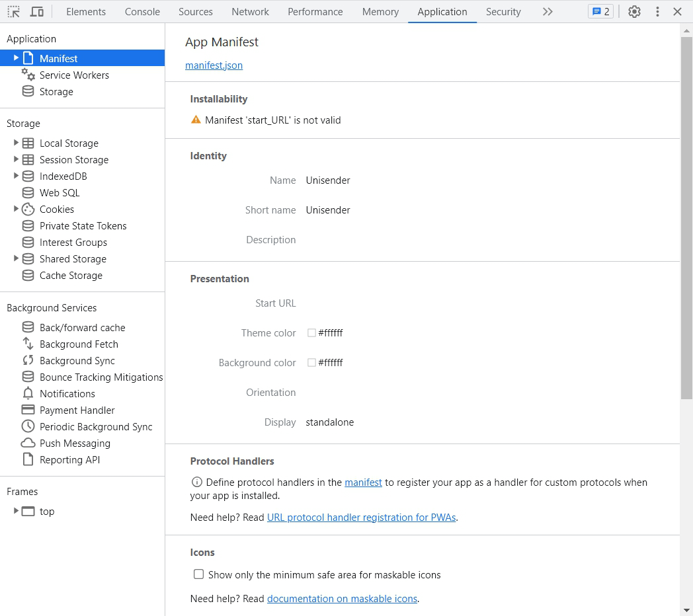Viewport: 693px width, 616px height.
Task: Expand the Local Storage tree node
Action: (16, 142)
